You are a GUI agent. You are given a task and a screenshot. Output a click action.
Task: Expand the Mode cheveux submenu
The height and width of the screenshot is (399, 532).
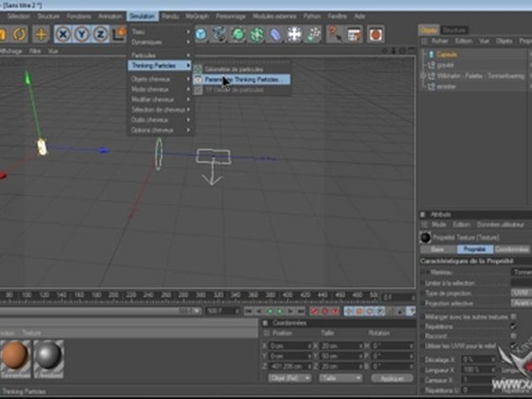160,89
